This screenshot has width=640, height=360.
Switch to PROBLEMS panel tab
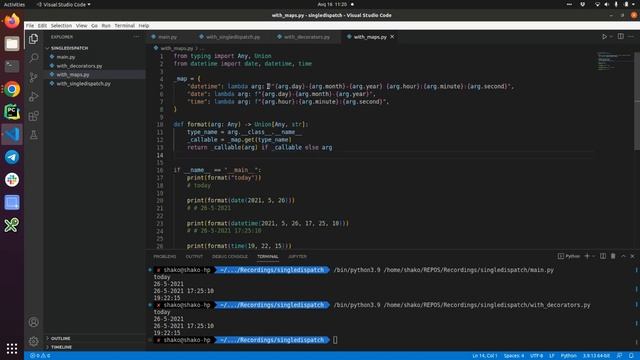[164, 256]
